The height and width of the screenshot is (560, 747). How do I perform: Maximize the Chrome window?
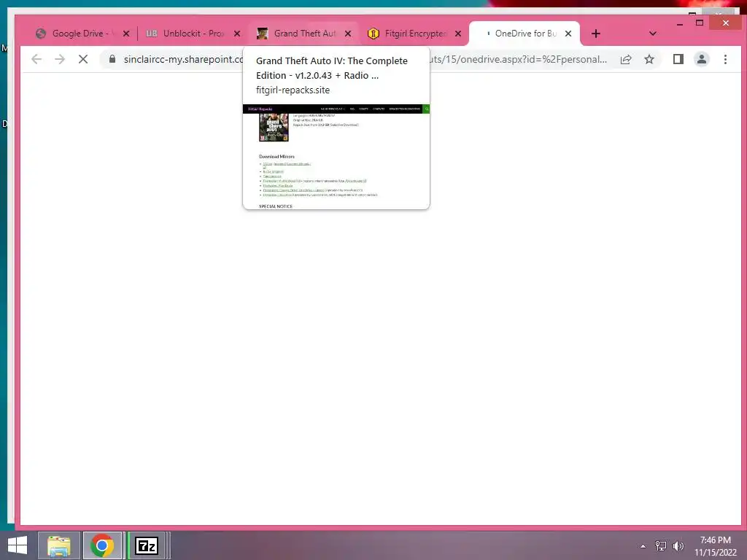(x=700, y=23)
